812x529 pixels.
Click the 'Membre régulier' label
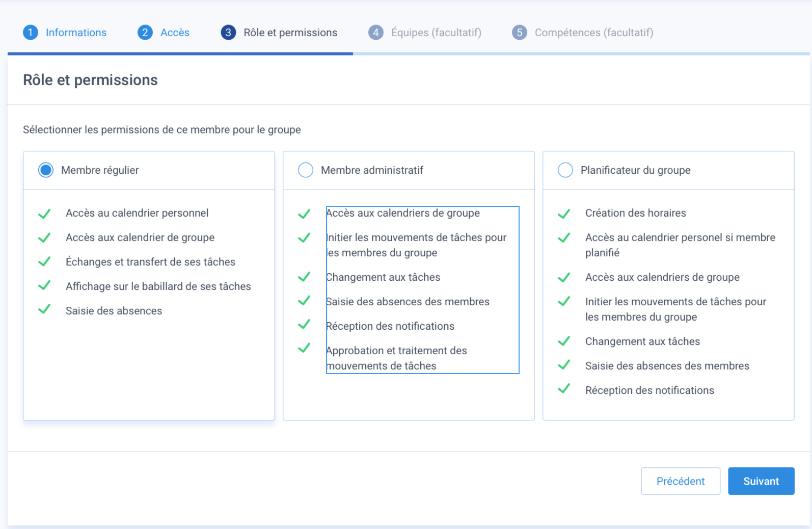pyautogui.click(x=100, y=170)
